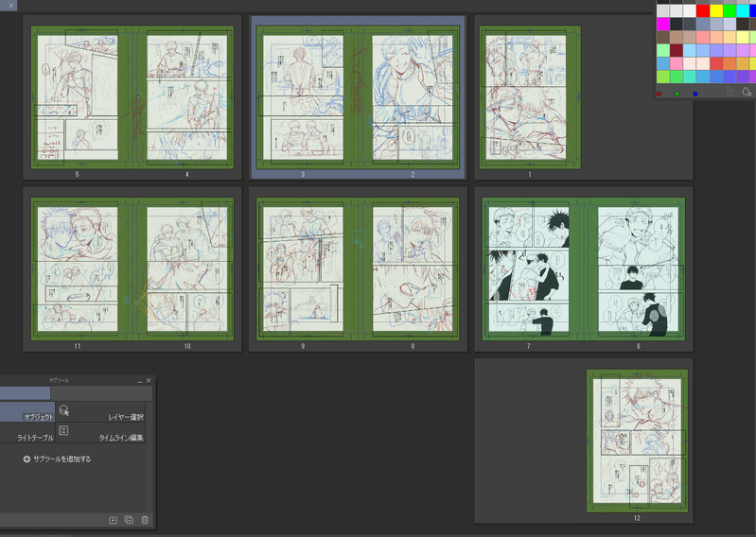
Task: Select the last page 12 thumbnail
Action: 637,441
